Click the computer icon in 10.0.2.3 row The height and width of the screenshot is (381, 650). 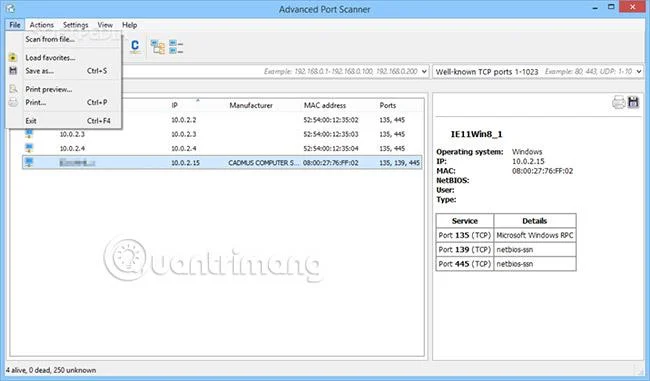pos(29,134)
